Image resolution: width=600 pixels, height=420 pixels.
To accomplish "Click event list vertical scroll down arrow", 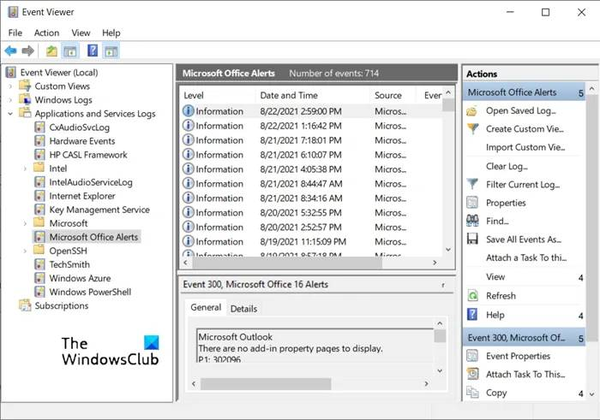I will tap(448, 250).
